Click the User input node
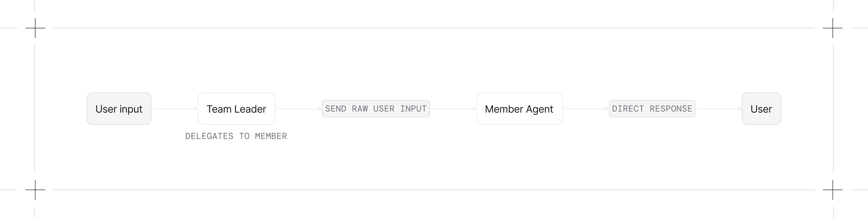This screenshot has height=218, width=868. [x=119, y=109]
